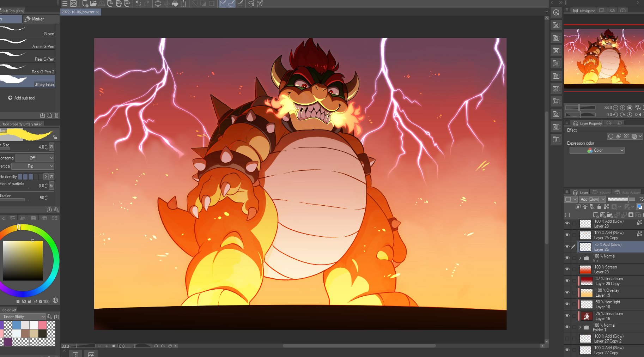The height and width of the screenshot is (357, 644).
Task: Hide Layer 16 Linear burn
Action: [567, 316]
